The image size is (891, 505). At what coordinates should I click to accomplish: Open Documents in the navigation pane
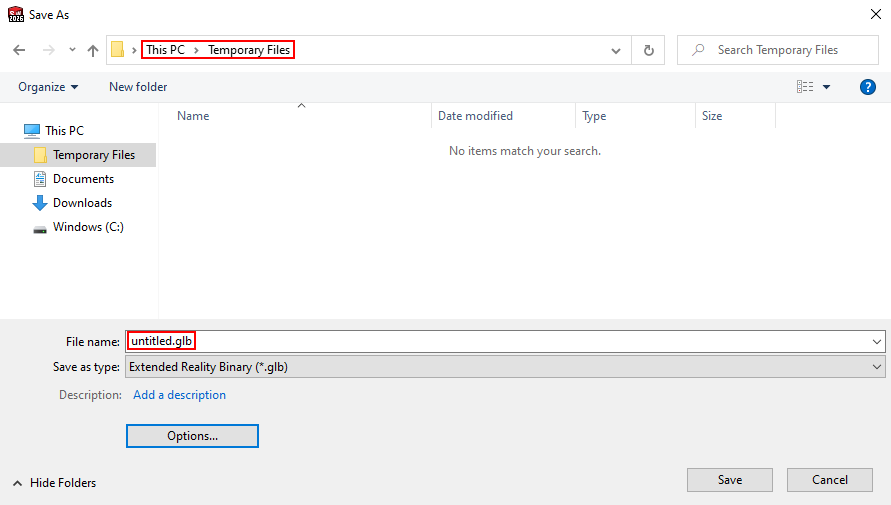[x=83, y=179]
